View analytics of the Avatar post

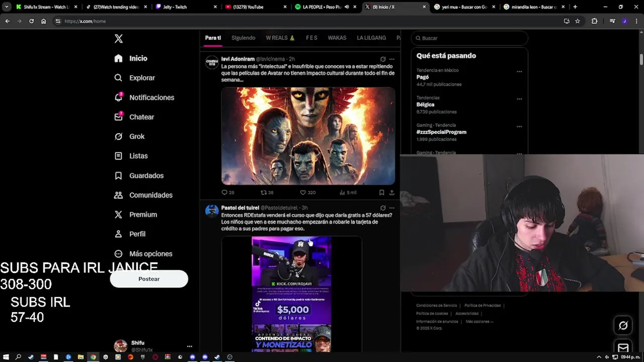click(348, 193)
